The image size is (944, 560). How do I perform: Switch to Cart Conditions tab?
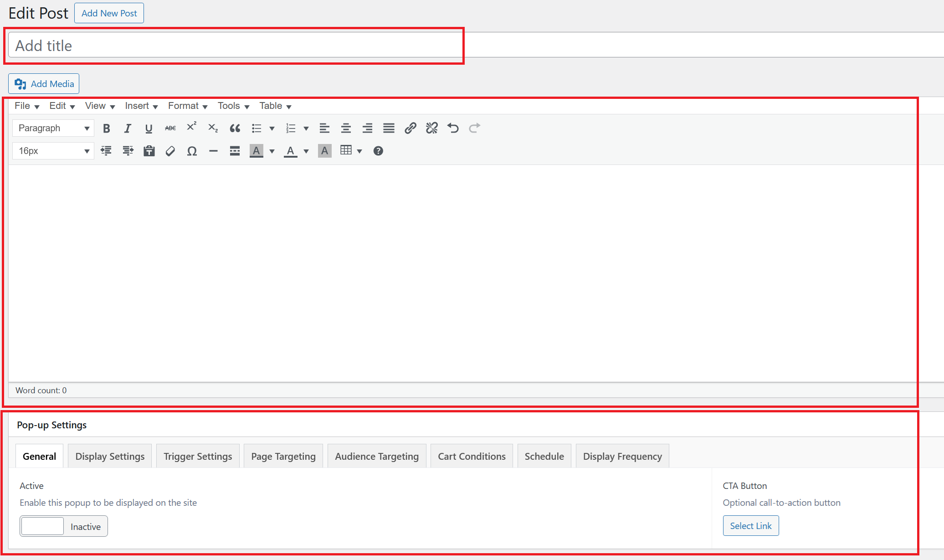click(472, 456)
